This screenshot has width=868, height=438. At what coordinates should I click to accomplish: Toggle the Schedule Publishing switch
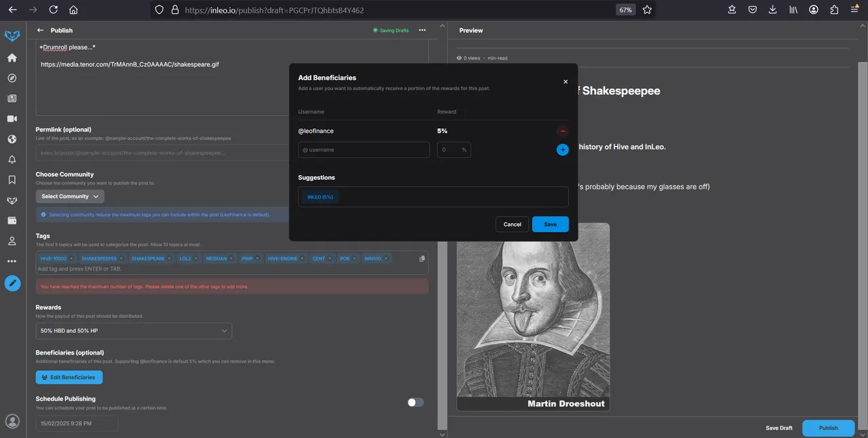tap(415, 402)
